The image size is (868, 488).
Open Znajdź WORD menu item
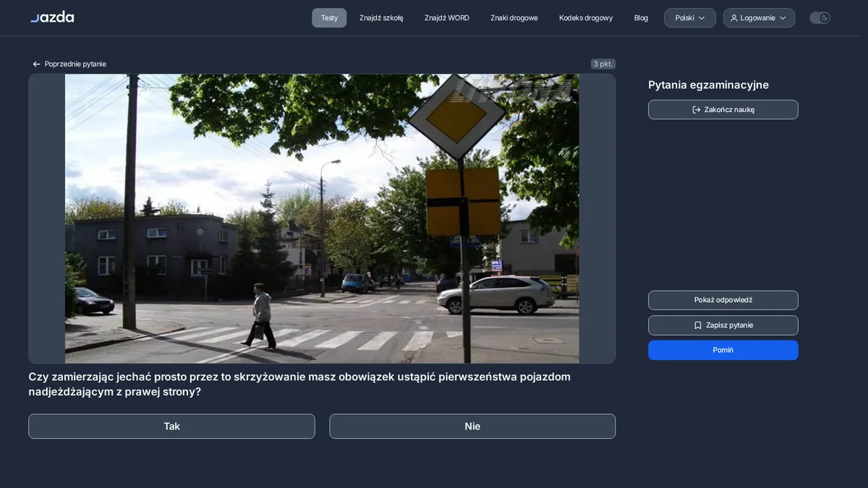click(x=447, y=18)
